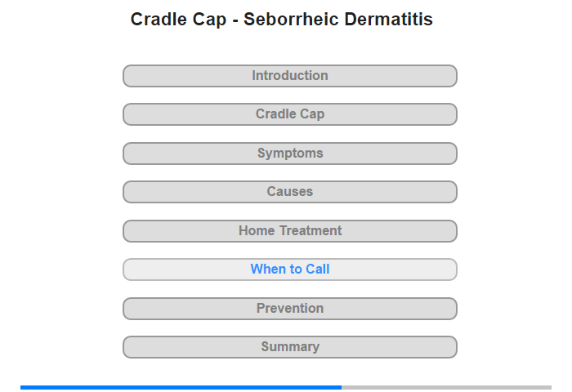
Task: Click the highlighted When to Call button
Action: [x=289, y=269]
